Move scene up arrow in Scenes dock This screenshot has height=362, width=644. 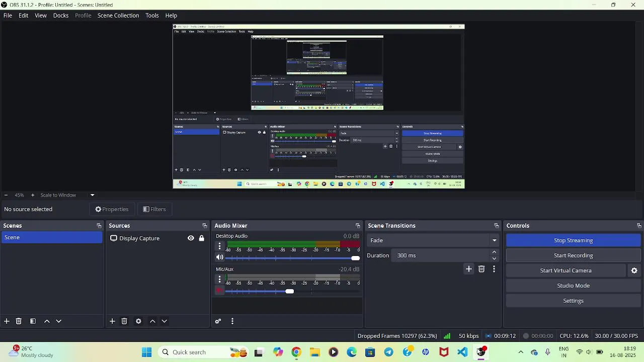[x=47, y=321]
